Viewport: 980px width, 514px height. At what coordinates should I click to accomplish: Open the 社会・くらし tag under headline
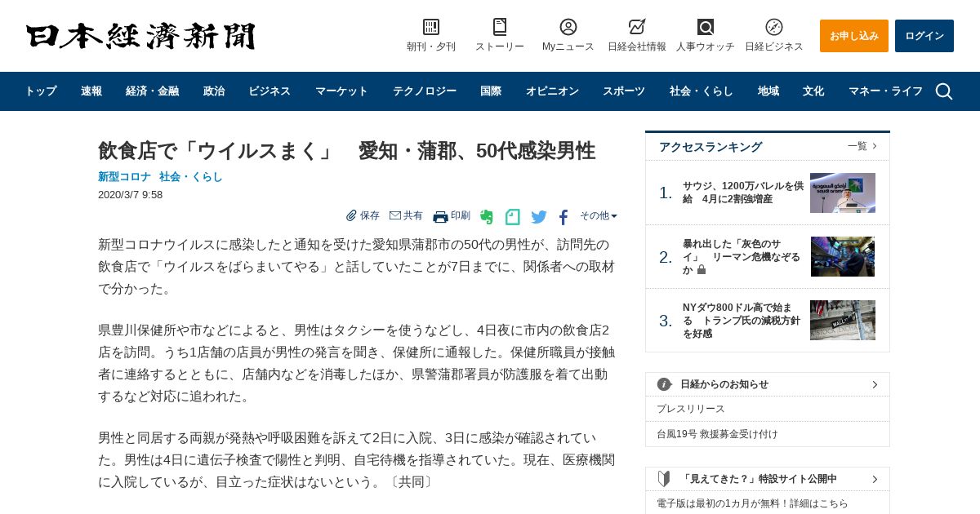tap(191, 176)
